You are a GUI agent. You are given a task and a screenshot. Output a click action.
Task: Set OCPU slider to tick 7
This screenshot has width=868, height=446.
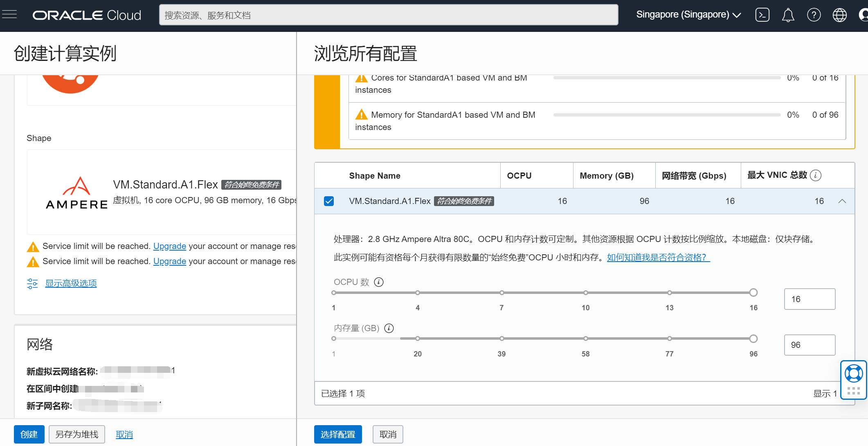tap(501, 293)
